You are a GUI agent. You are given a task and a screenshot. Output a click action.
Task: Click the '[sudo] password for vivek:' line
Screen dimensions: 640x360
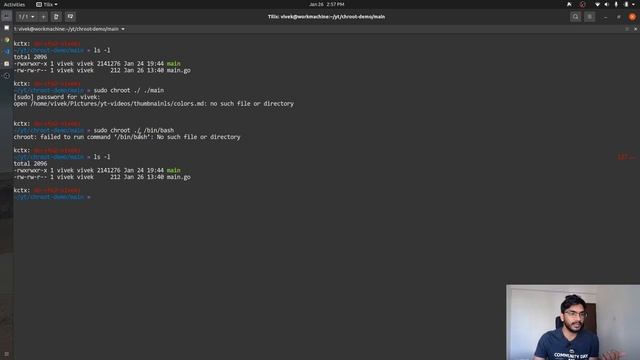point(56,97)
